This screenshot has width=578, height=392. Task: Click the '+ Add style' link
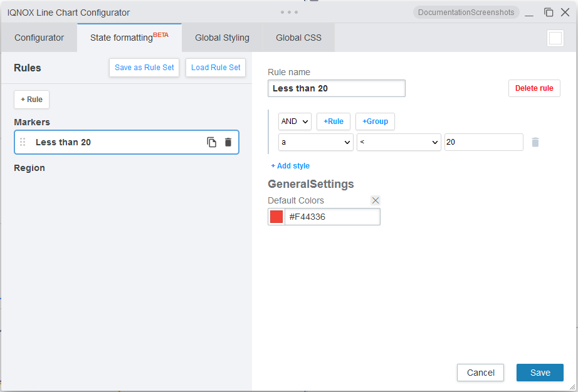coord(290,166)
